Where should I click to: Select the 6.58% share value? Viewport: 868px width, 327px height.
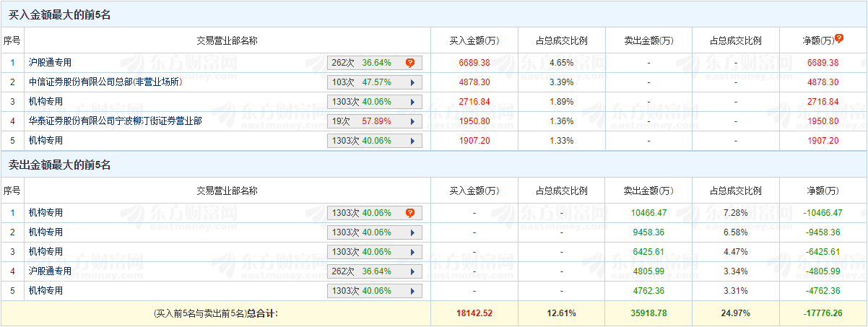click(x=736, y=232)
